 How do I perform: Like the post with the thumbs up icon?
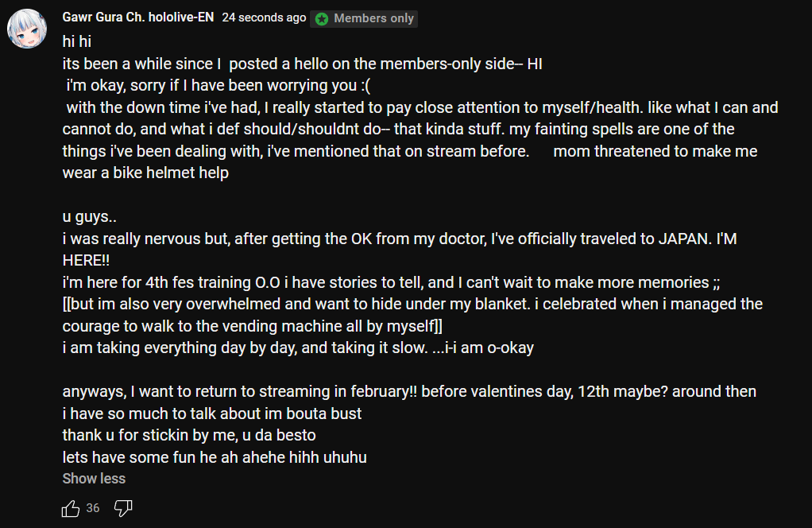[x=71, y=508]
